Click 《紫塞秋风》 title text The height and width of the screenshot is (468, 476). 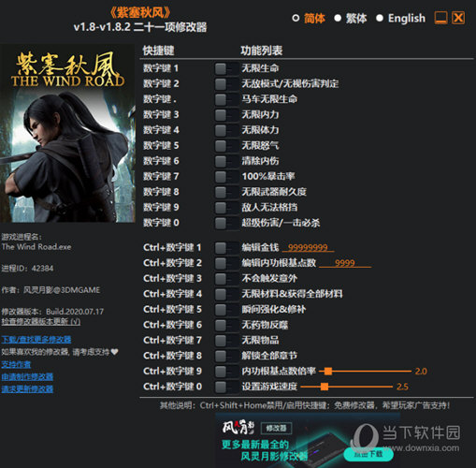(x=140, y=13)
